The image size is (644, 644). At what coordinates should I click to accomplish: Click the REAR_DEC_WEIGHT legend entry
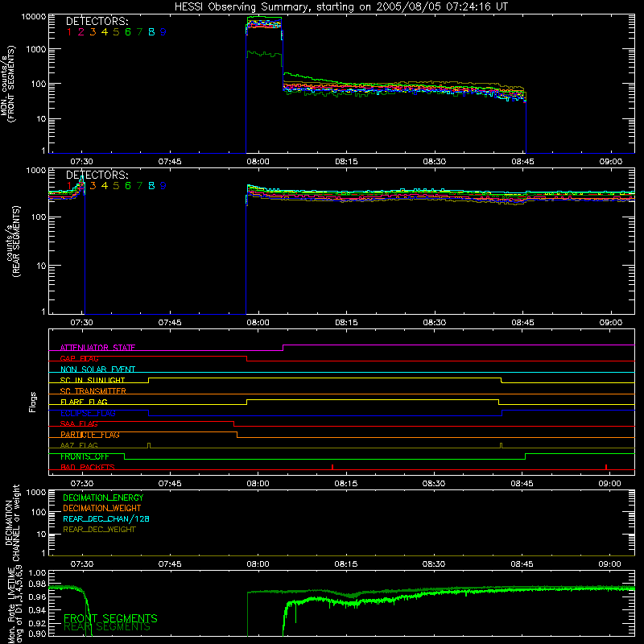[99, 530]
